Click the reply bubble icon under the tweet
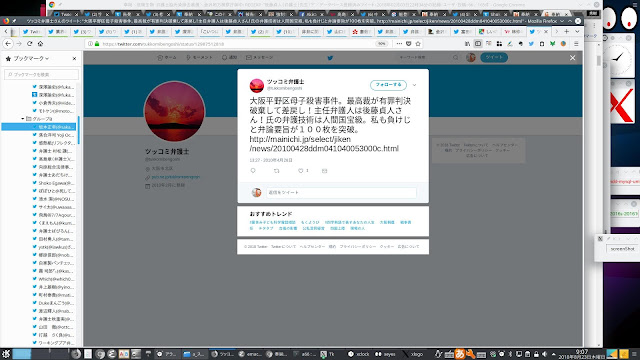 point(253,171)
